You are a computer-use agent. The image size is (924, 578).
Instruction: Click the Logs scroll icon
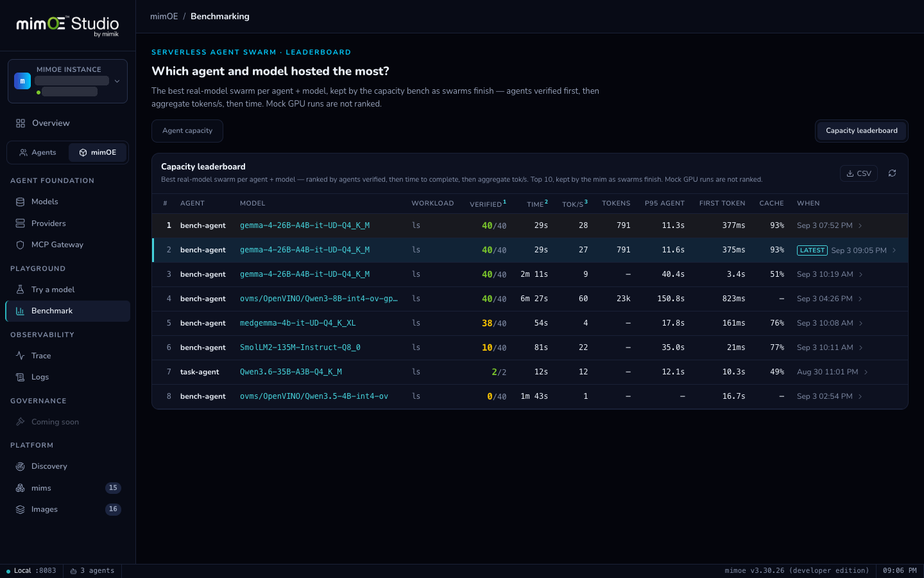pos(20,377)
